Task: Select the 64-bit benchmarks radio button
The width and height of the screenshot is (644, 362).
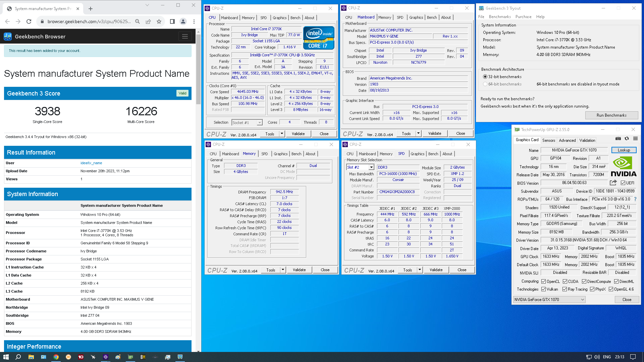Action: point(485,84)
